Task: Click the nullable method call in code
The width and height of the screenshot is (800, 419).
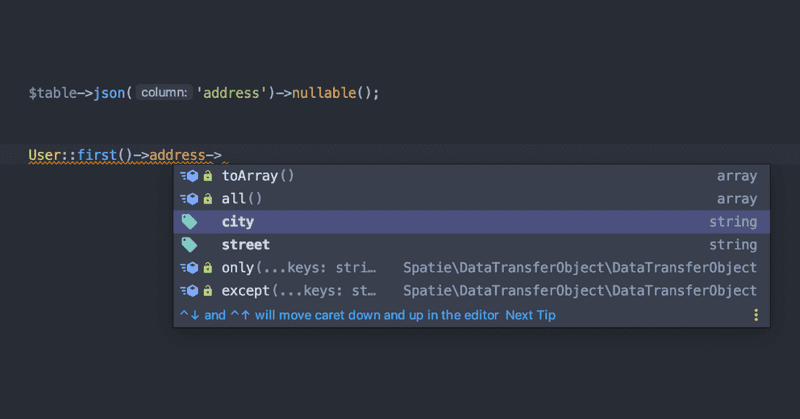Action: [x=324, y=93]
